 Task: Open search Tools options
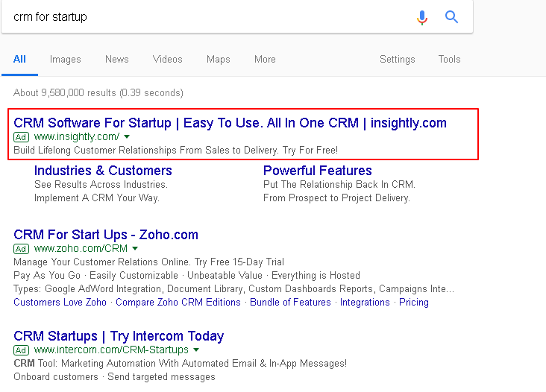click(450, 59)
